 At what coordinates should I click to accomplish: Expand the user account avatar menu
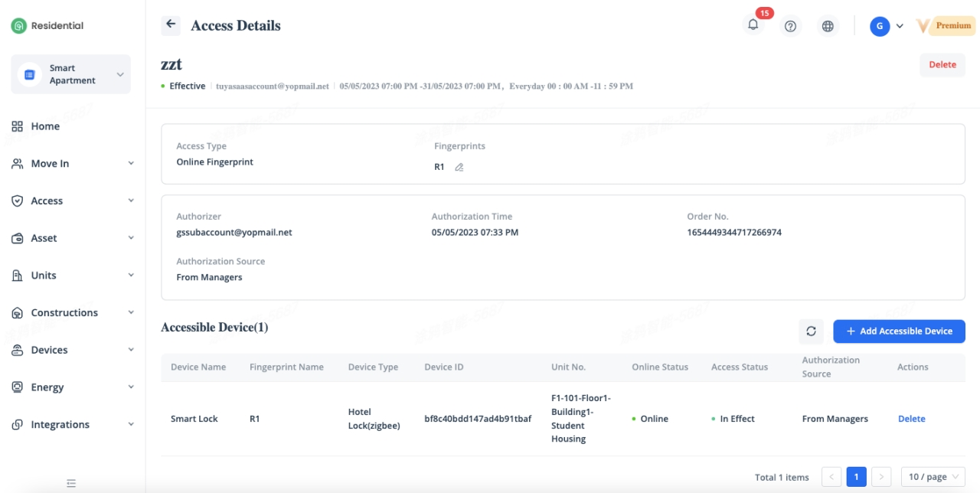point(887,26)
